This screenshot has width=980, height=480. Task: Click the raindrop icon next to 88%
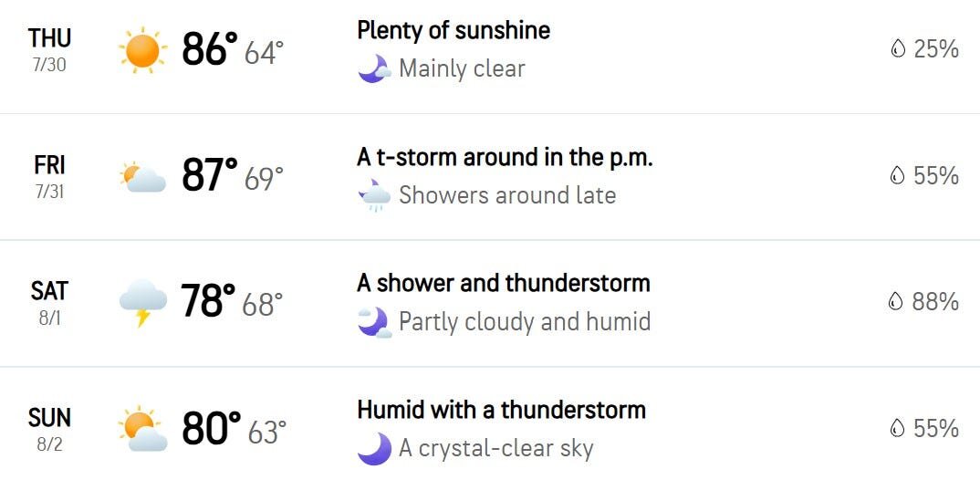(896, 302)
